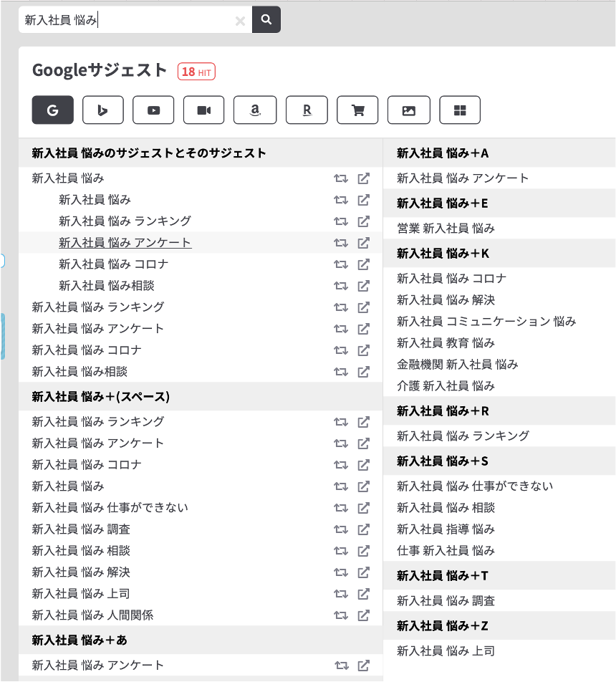Re-search icon on underlined 新入社員 悩み アンケート row
The width and height of the screenshot is (616, 682).
[x=341, y=243]
